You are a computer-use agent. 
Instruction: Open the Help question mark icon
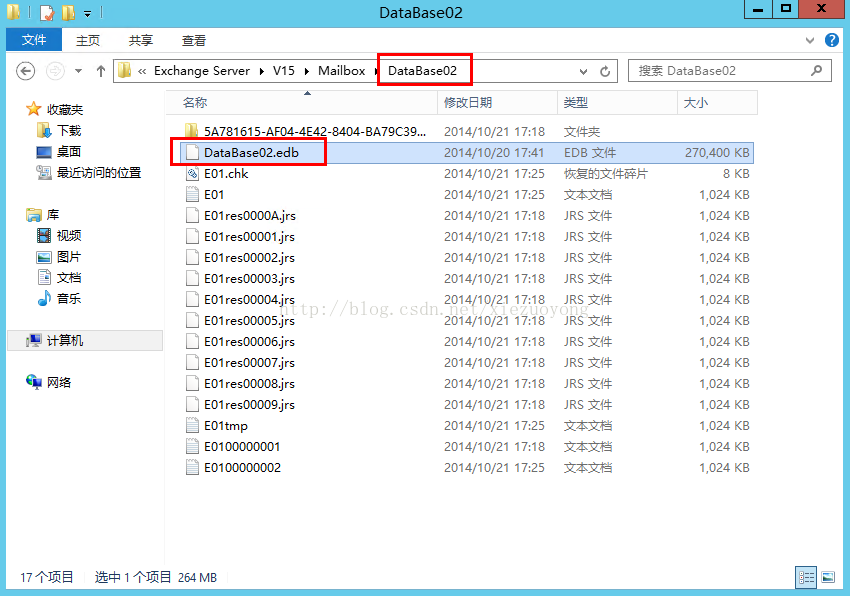pyautogui.click(x=832, y=40)
